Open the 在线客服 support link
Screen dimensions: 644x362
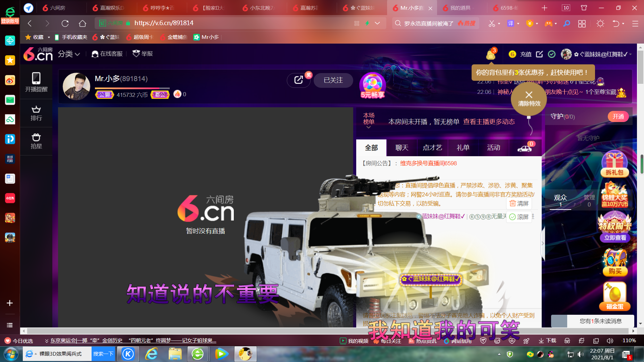107,54
